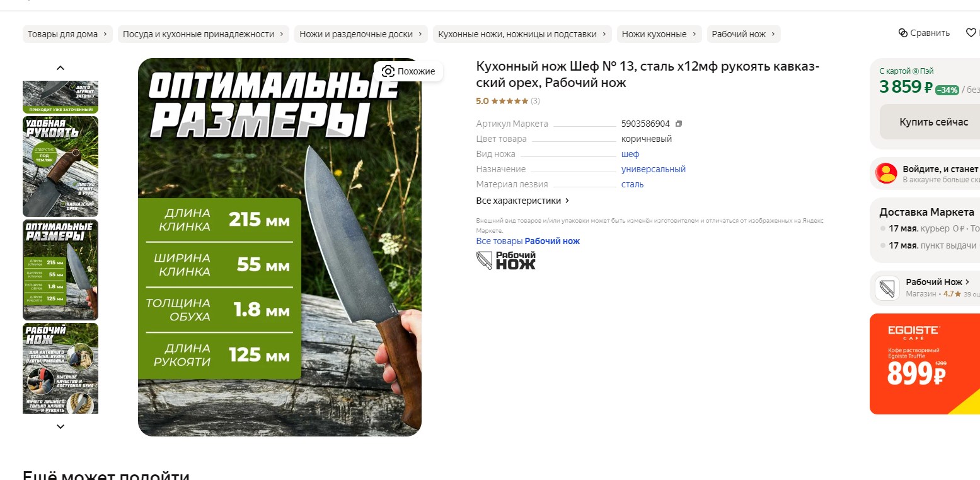The height and width of the screenshot is (480, 980).
Task: Open Ножи и разделочные доски breadcrumb
Action: tap(361, 34)
